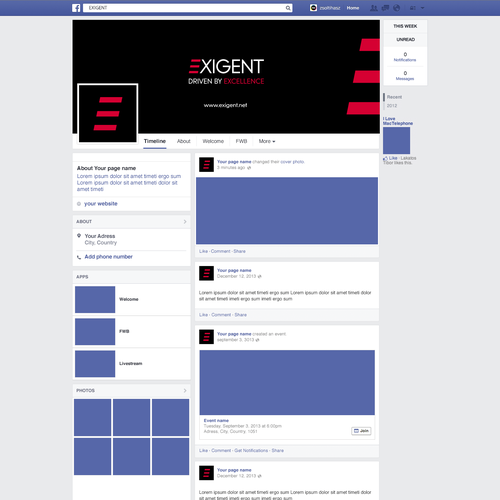Screen dimensions: 500x500
Task: Switch to the Timeline tab
Action: point(155,141)
